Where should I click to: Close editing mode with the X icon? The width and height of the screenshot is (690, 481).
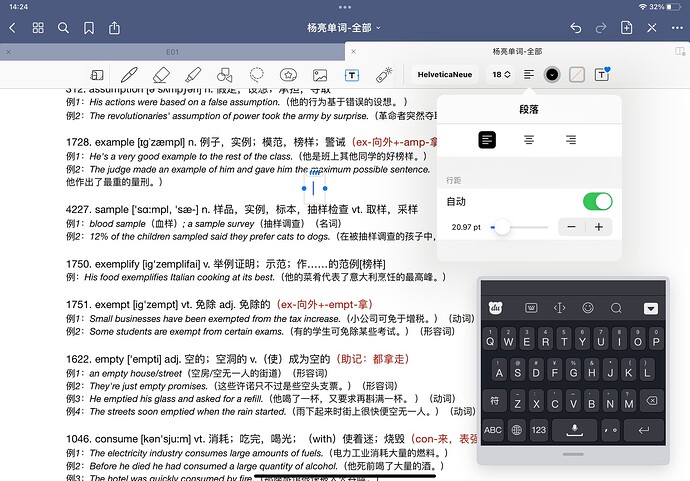pos(652,28)
